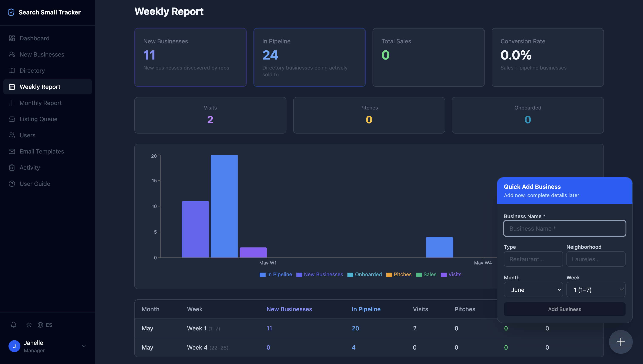Click the Users group icon
Viewport: 643px width, 364px height.
[12, 135]
